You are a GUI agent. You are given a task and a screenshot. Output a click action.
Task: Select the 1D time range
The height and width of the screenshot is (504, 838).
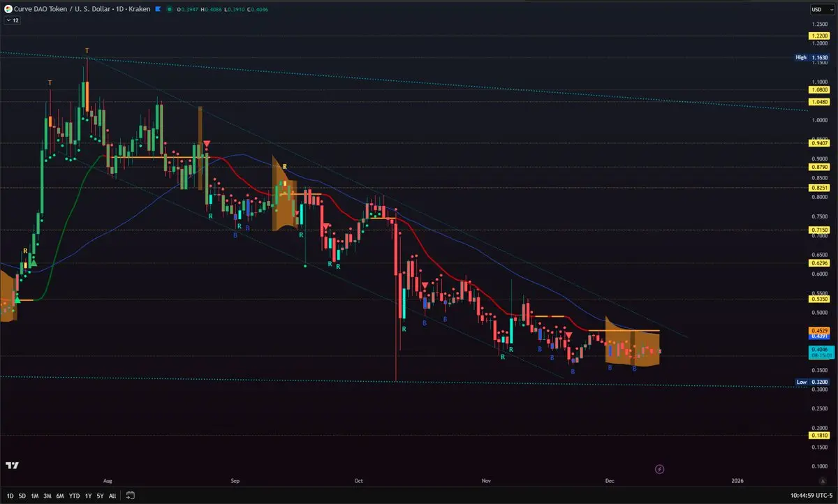pos(10,496)
